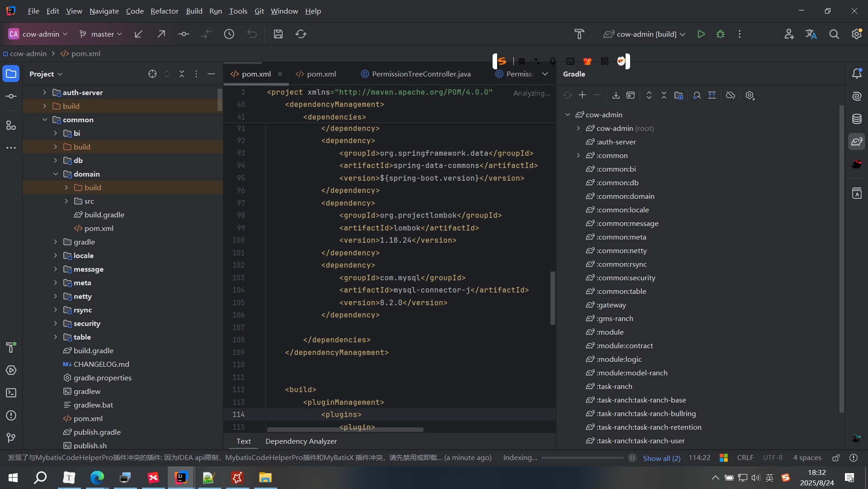Open the Refactor menu
The image size is (868, 489).
[164, 11]
